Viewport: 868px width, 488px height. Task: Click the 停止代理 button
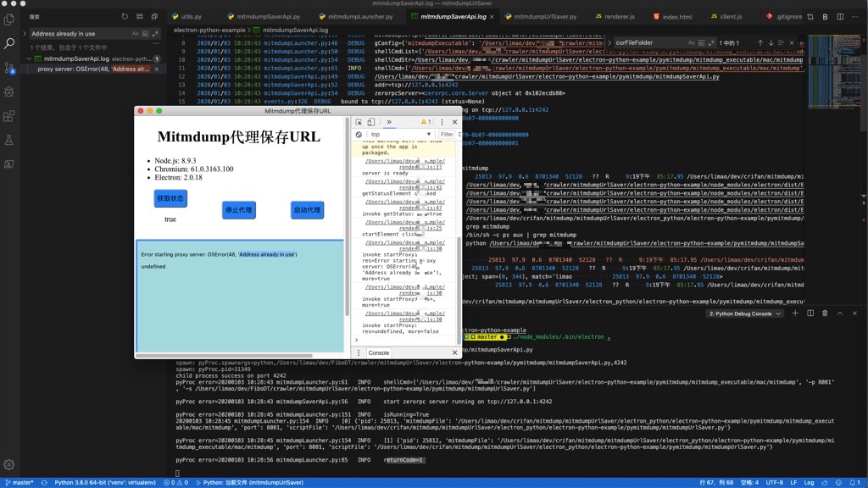[238, 210]
